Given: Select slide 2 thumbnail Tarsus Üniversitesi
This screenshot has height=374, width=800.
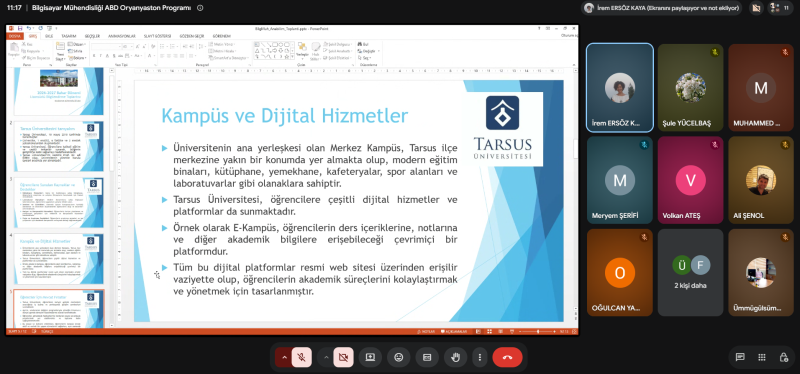Looking at the screenshot, I should (60, 146).
